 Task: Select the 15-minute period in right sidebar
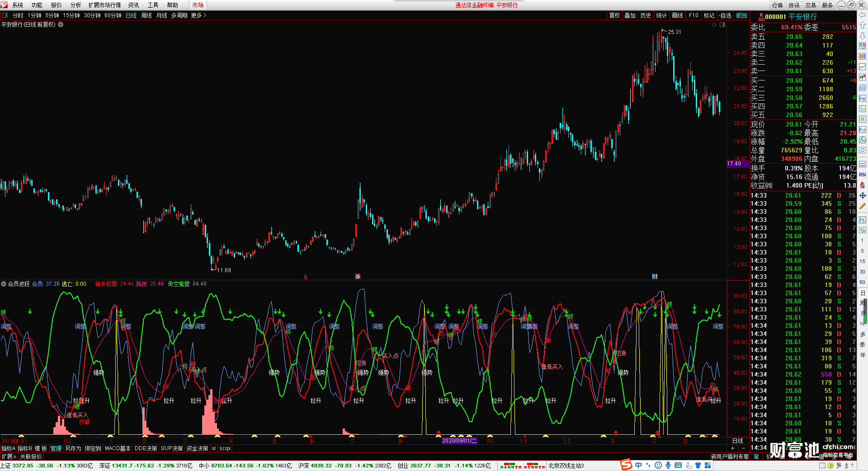point(862,261)
